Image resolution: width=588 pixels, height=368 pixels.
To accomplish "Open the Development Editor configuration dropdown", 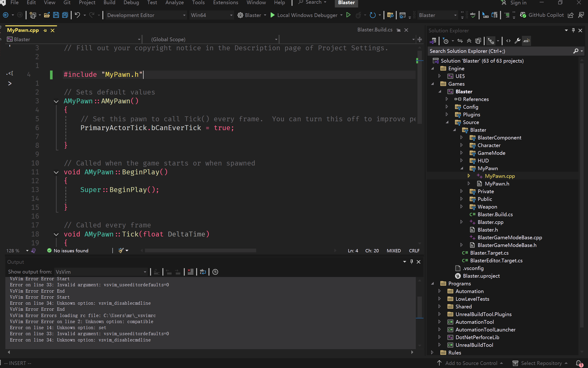I will click(146, 15).
